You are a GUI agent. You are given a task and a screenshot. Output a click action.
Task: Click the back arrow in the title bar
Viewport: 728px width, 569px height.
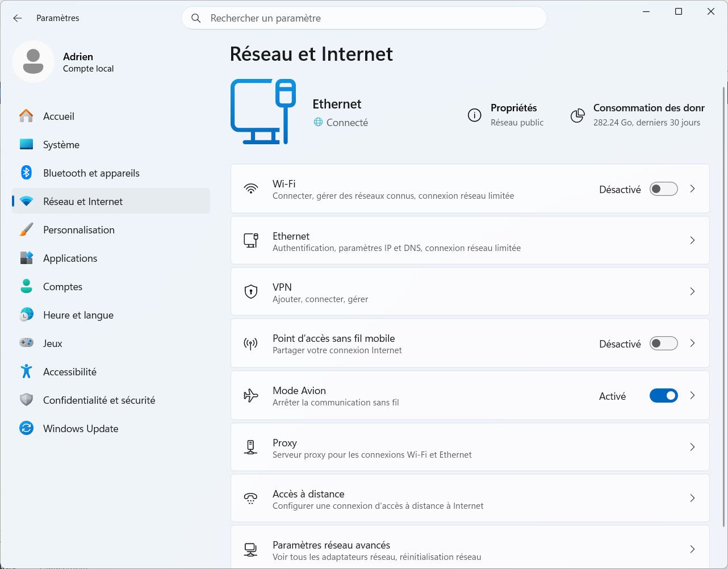(x=18, y=18)
